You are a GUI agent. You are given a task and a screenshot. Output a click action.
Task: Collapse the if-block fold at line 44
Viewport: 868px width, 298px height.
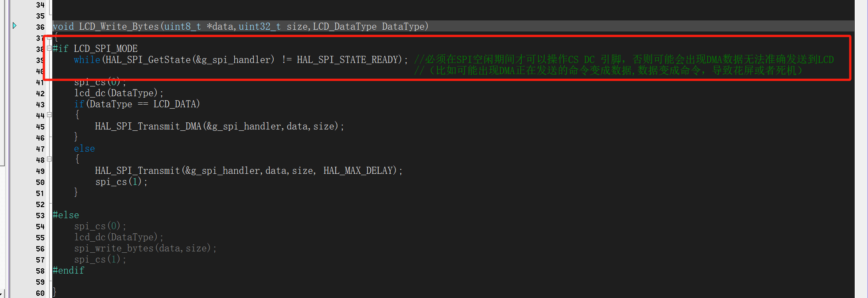(x=49, y=115)
